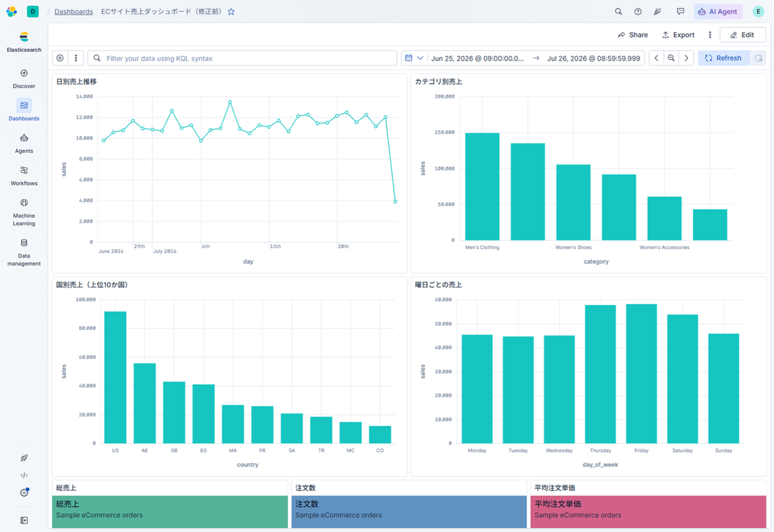Export the dashboard
The width and height of the screenshot is (774, 532).
click(678, 35)
